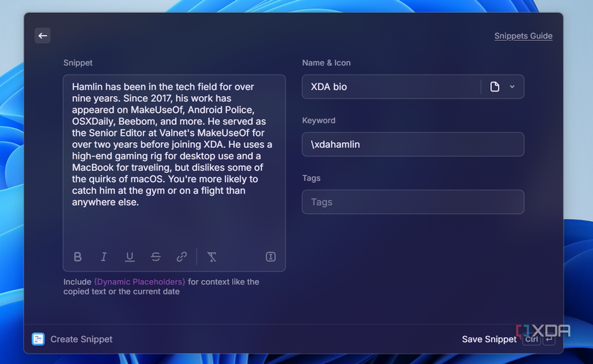593x364 pixels.
Task: Open the Snippets Guide link
Action: [x=523, y=36]
